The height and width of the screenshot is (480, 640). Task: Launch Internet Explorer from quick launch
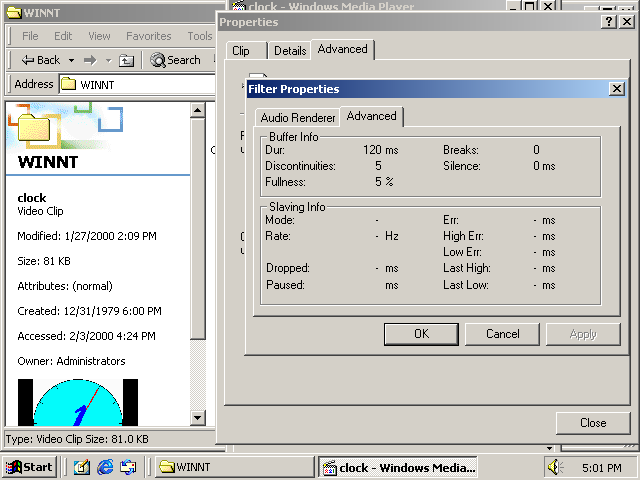click(x=105, y=467)
